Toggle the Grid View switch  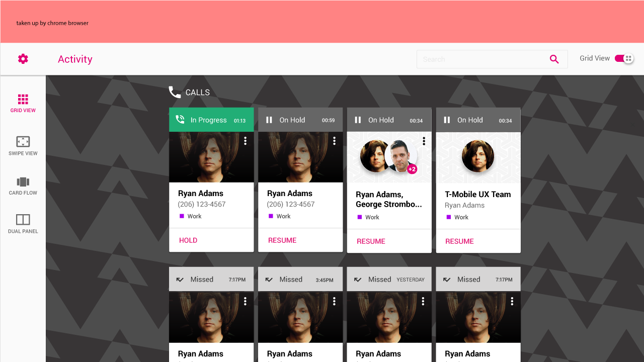pyautogui.click(x=624, y=58)
